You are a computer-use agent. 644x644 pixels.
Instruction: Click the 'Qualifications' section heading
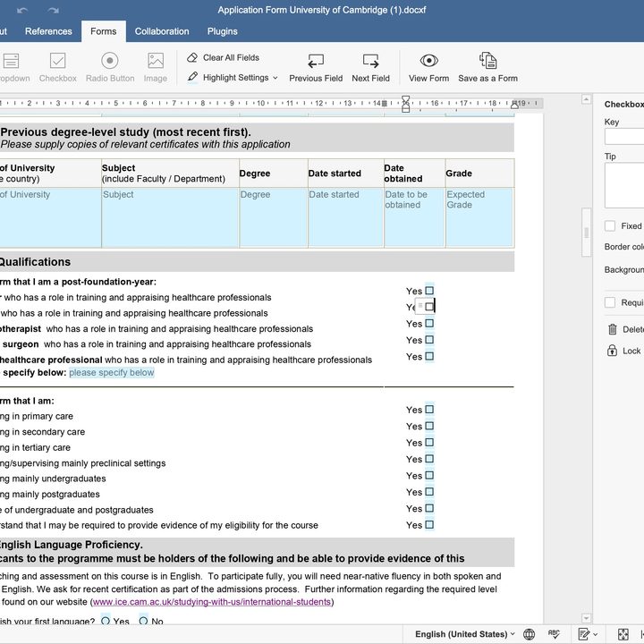(x=35, y=261)
